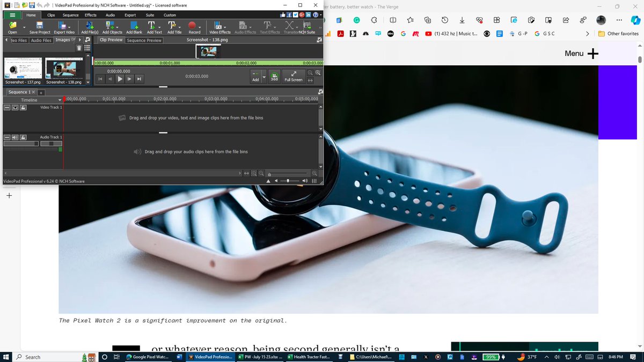Switch bin to list view icon
Screen dimensions: 644x362
[x=87, y=48]
